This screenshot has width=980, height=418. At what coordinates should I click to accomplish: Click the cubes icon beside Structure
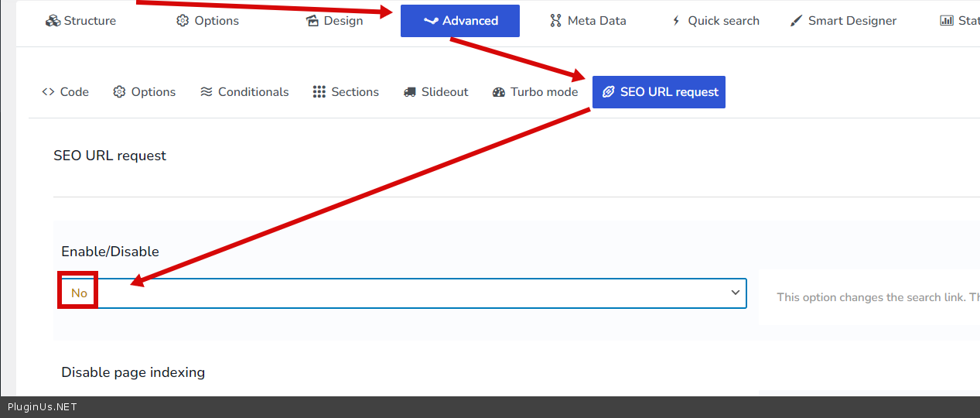[53, 21]
